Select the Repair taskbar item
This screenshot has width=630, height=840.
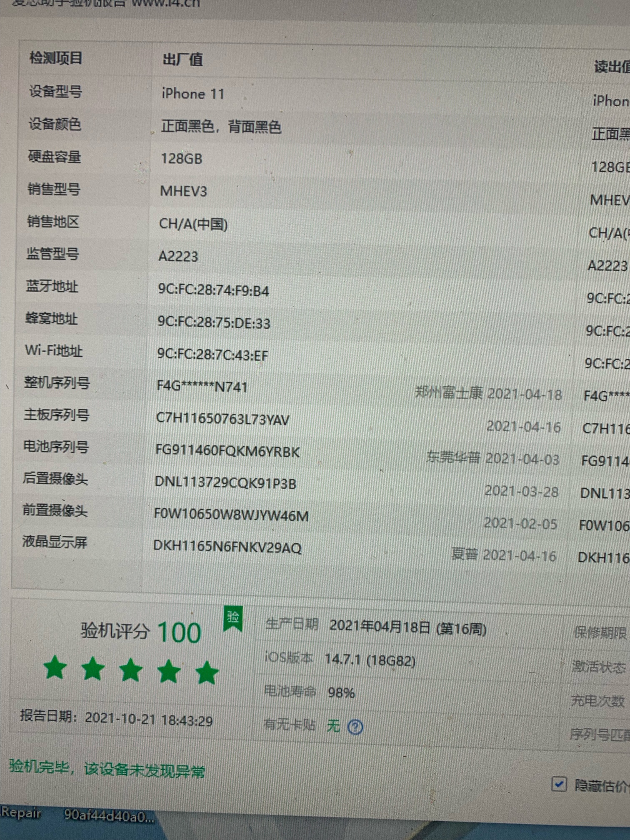[21, 812]
